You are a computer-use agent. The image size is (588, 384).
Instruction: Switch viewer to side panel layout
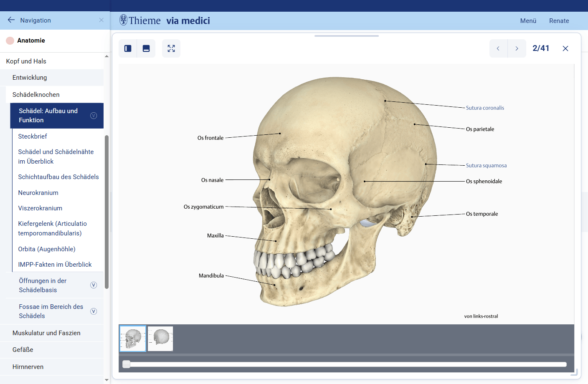[x=128, y=48]
